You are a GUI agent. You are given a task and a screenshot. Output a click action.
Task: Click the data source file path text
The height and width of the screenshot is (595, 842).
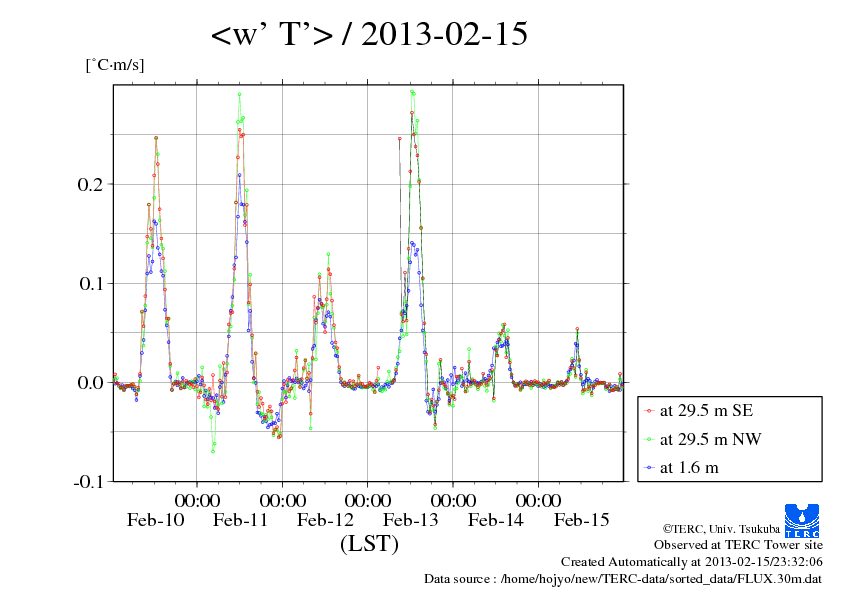623,579
